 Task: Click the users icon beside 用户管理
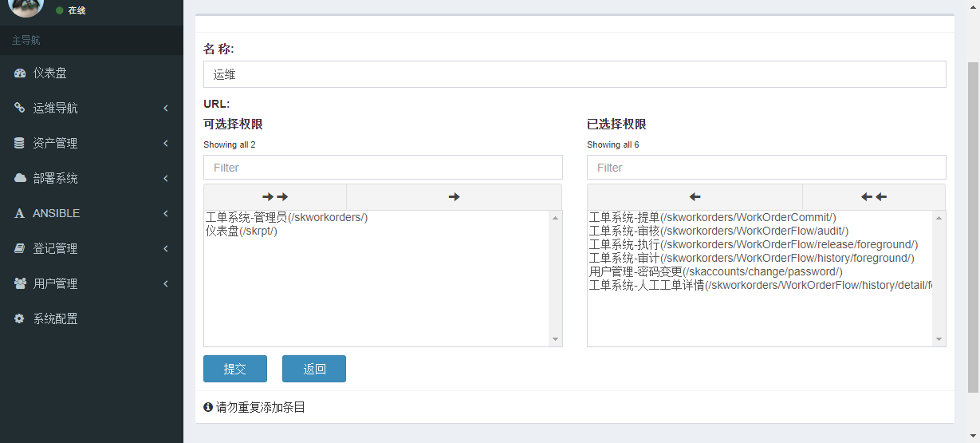[20, 284]
